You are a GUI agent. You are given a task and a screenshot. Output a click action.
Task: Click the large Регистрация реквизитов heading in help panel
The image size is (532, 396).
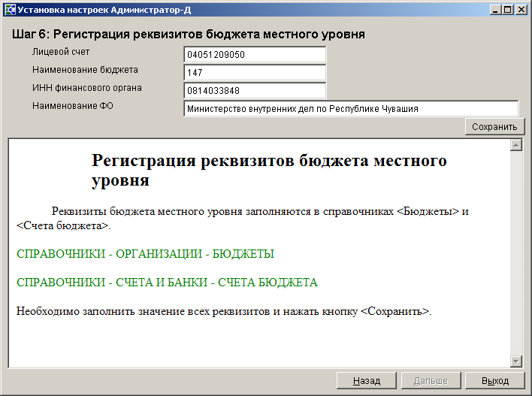click(x=269, y=171)
